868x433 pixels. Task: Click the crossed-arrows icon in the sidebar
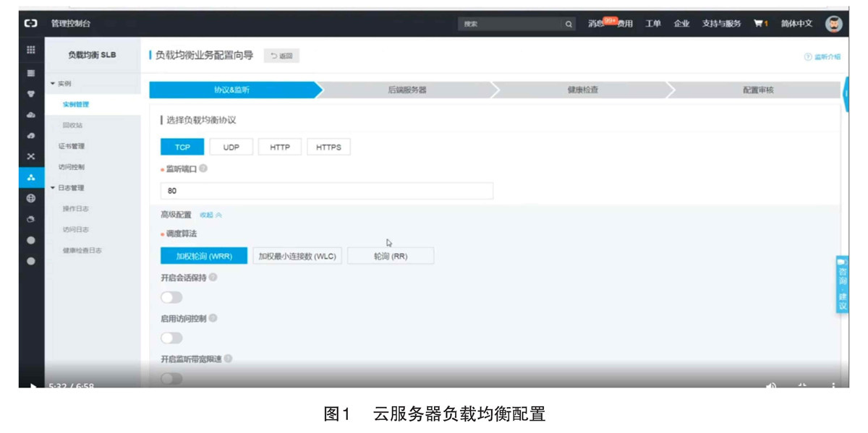pyautogui.click(x=30, y=156)
